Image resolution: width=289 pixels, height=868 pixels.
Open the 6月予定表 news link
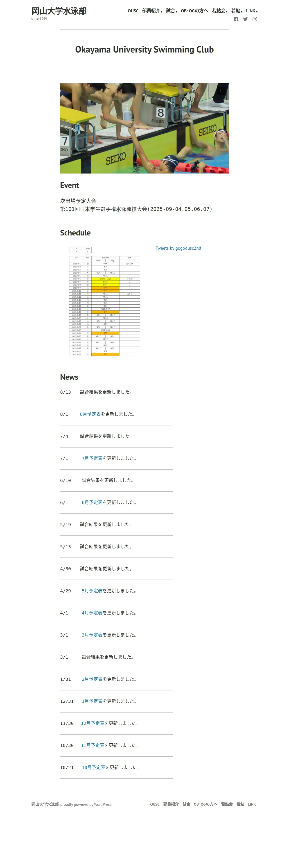coord(92,503)
